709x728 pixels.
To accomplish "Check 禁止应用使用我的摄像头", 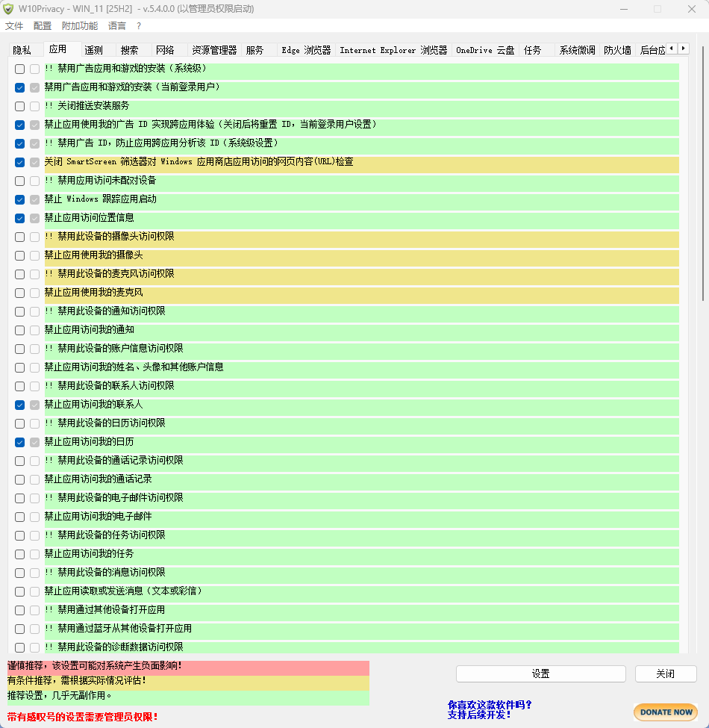I will tap(19, 256).
